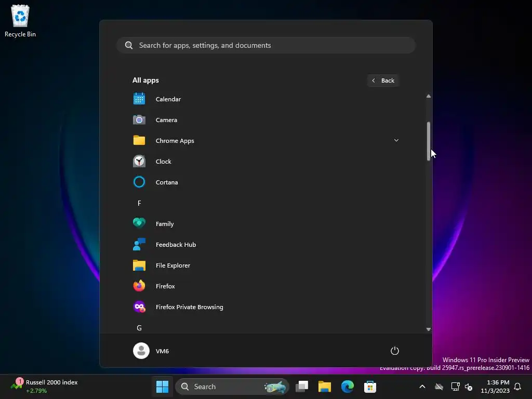Click the Firefox Private Browsing label
Viewport: 532px width, 399px height.
coord(189,307)
